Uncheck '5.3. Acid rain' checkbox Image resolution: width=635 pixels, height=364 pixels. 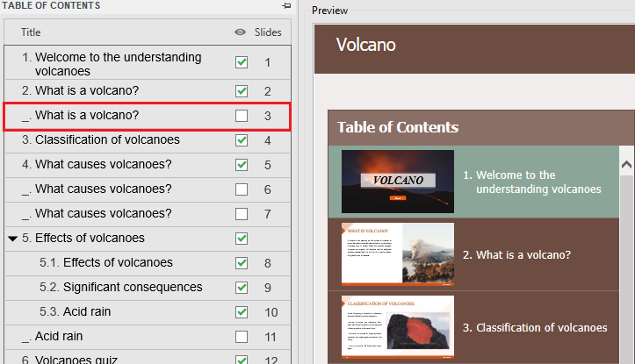click(x=242, y=312)
